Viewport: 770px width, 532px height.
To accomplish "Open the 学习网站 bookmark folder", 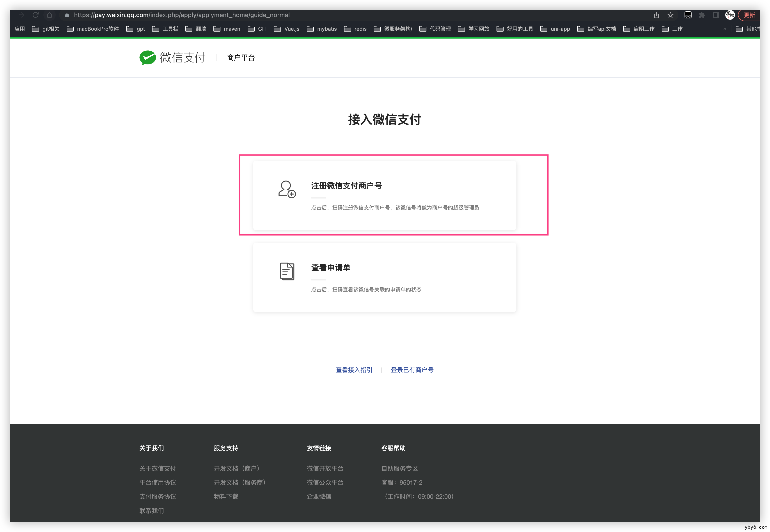I will (x=474, y=29).
